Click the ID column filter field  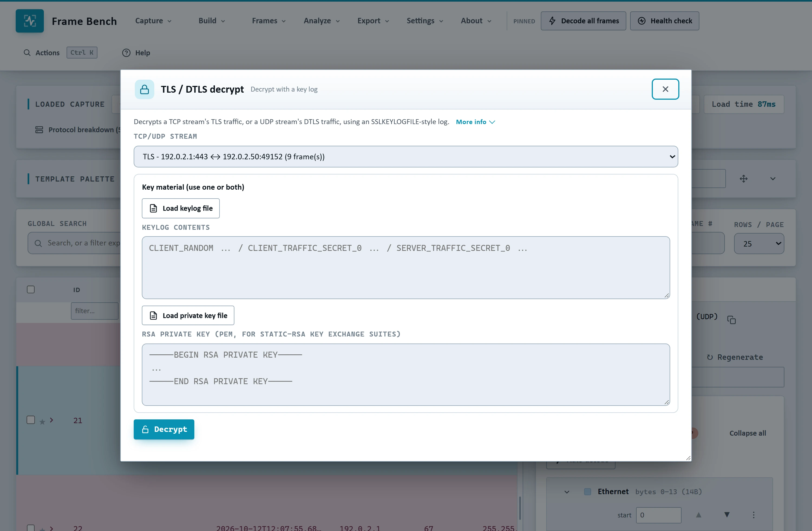(94, 311)
